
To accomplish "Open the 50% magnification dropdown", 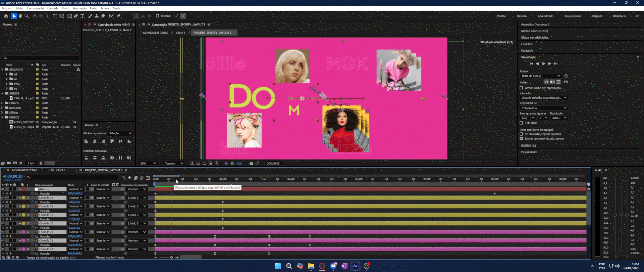I will tap(148, 164).
